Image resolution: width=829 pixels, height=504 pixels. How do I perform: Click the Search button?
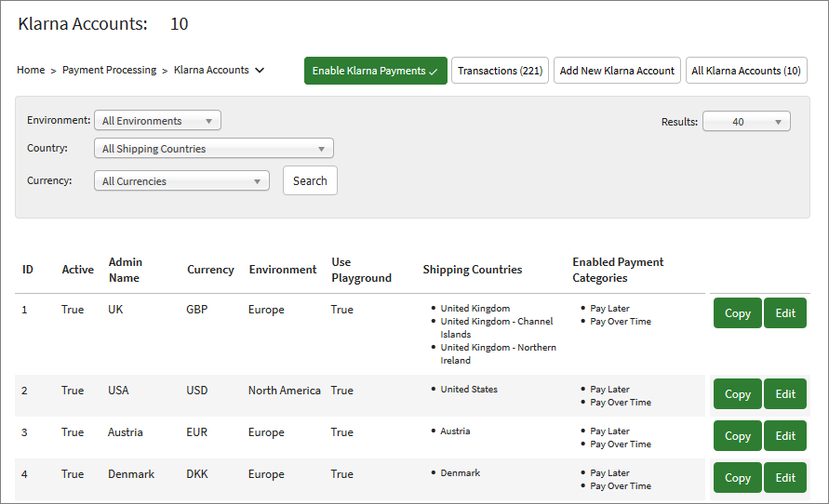click(310, 180)
